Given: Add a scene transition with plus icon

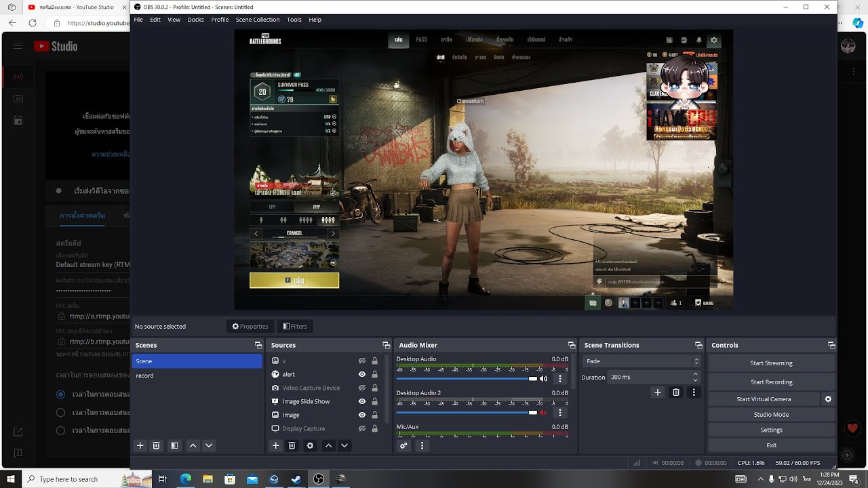Looking at the screenshot, I should (657, 392).
